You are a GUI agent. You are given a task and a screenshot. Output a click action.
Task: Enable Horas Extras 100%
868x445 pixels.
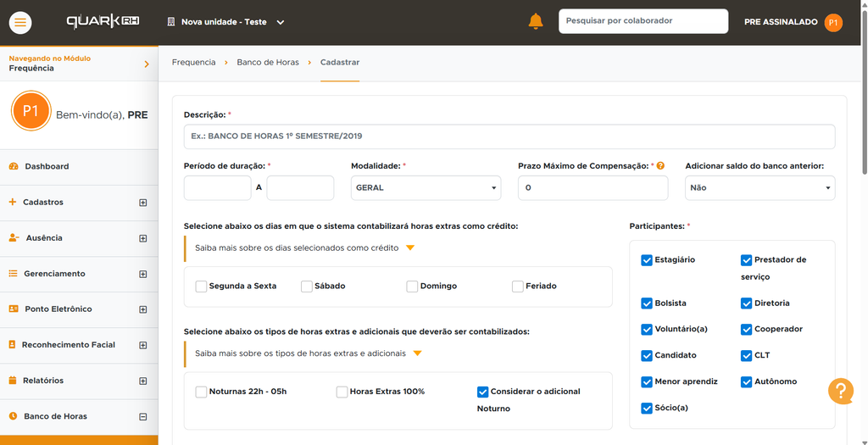pyautogui.click(x=342, y=392)
